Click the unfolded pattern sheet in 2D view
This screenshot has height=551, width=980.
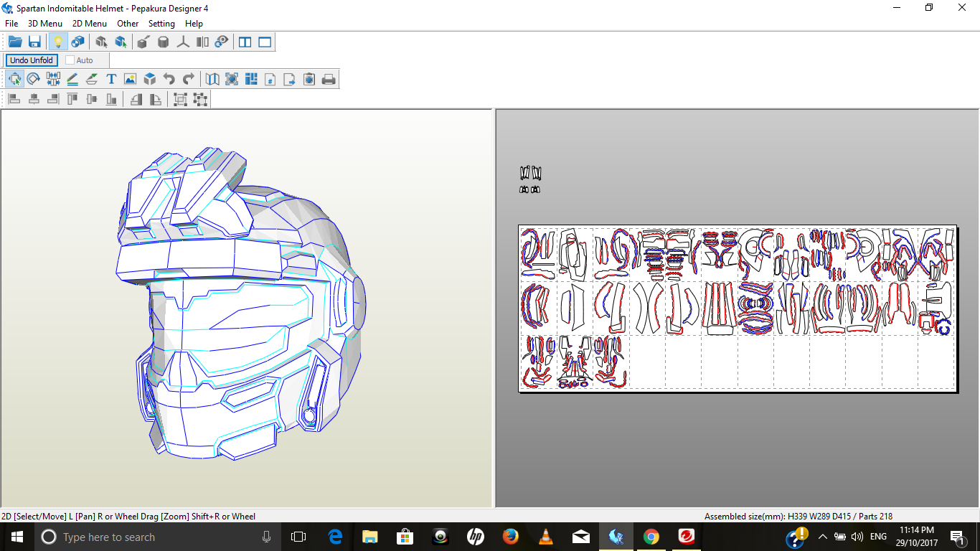[x=738, y=309]
